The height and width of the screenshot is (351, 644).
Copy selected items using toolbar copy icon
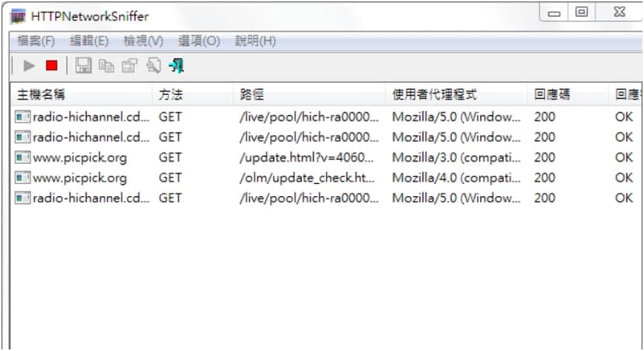(x=106, y=66)
